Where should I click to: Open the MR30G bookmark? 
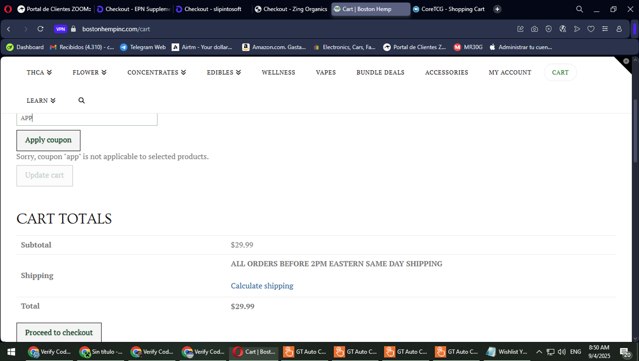[468, 47]
